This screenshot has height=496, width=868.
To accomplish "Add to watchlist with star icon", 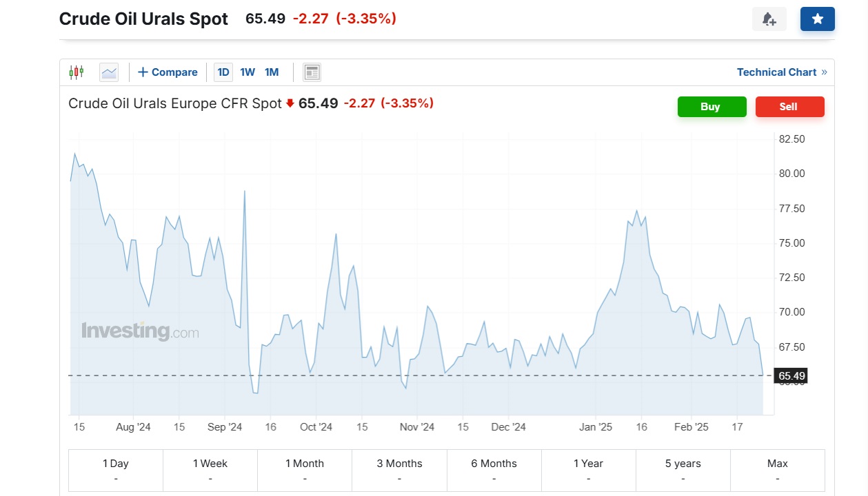I will (x=817, y=19).
